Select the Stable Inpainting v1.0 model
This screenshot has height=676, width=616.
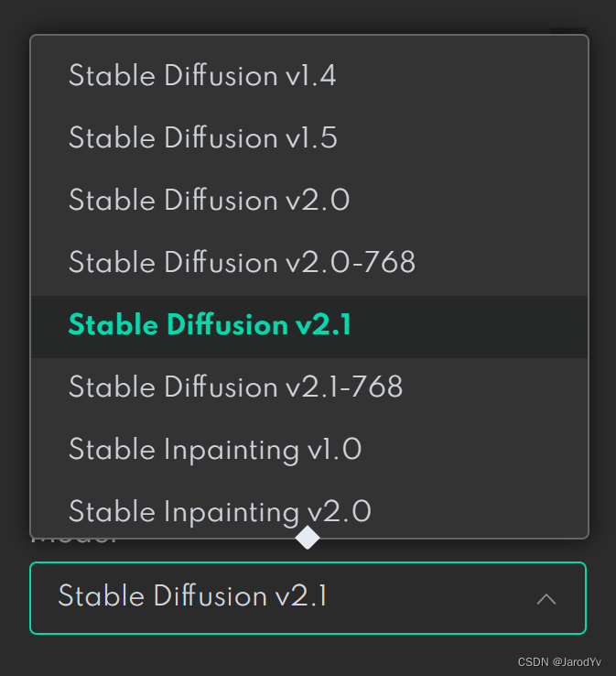(215, 450)
